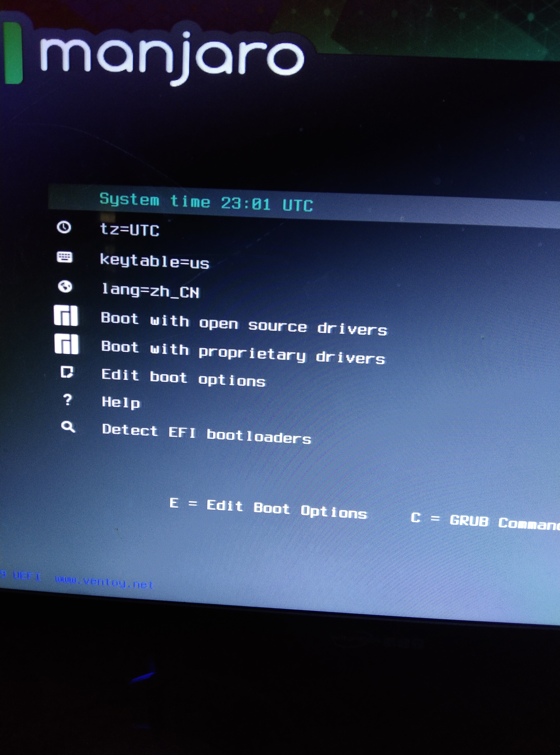This screenshot has width=560, height=755.
Task: Click the notepad icon beside Edit boot options
Action: point(67,372)
